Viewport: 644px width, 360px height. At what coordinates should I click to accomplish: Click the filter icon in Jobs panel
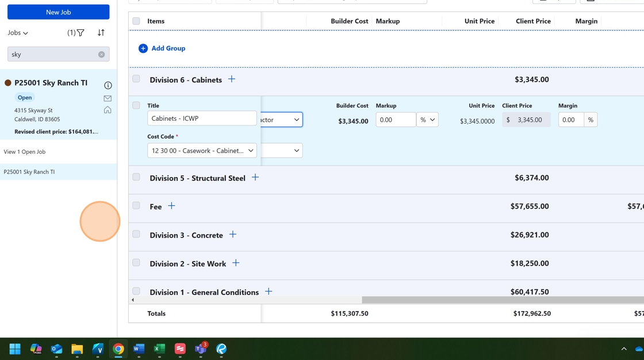coord(80,33)
